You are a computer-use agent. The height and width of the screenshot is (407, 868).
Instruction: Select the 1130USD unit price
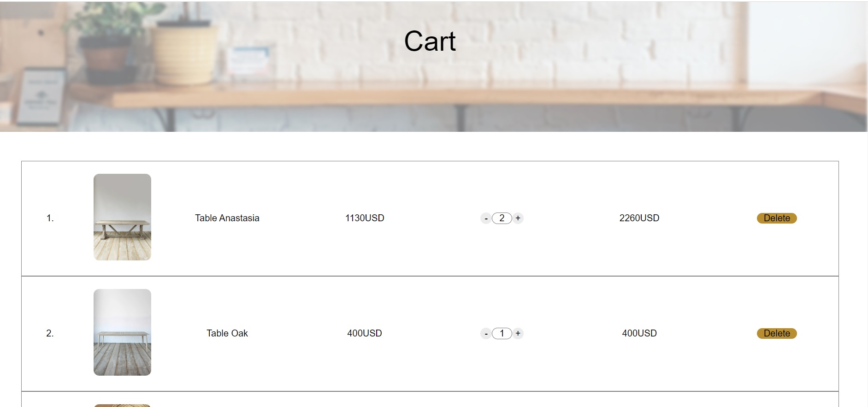click(365, 218)
